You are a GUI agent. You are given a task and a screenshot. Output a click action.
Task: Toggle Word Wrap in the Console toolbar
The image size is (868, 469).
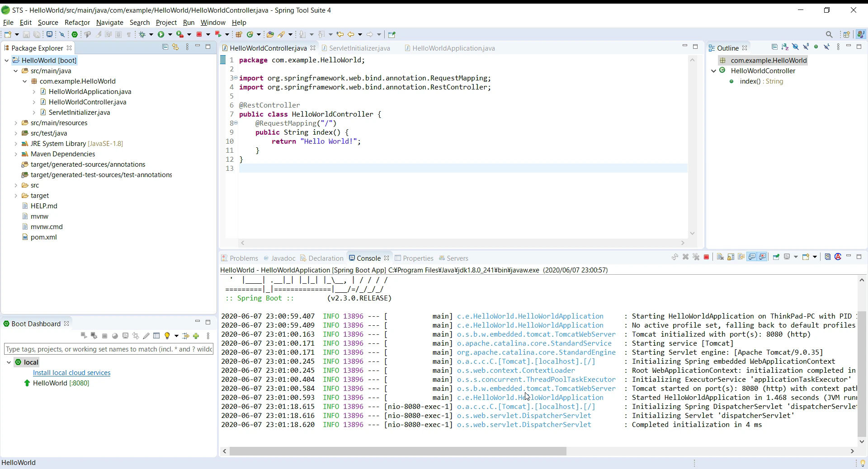741,257
